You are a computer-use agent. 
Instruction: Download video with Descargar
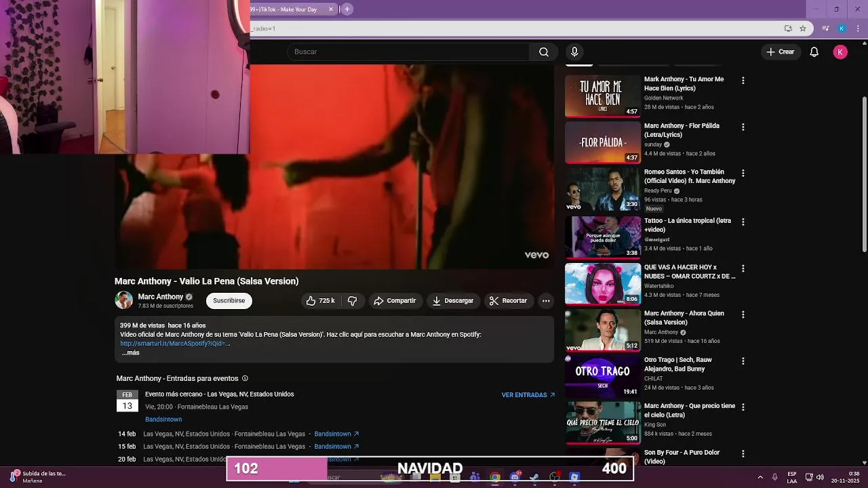pyautogui.click(x=452, y=301)
